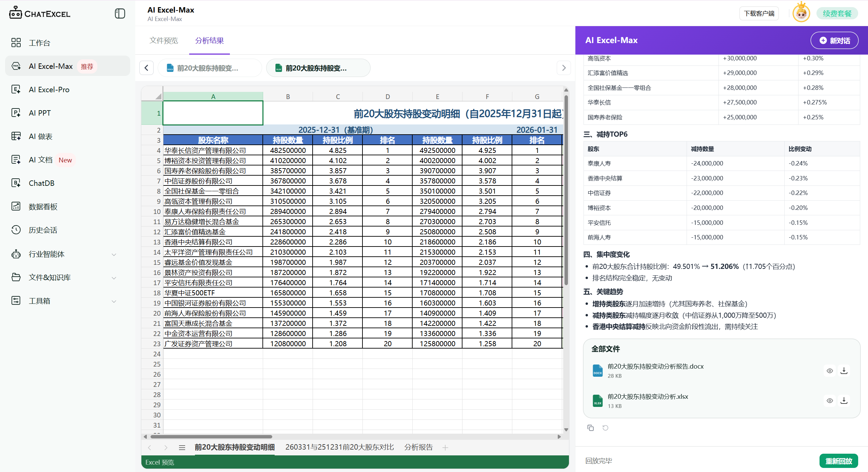Viewport: 868px width, 472px height.
Task: Open the AI PPT icon
Action: [x=16, y=113]
